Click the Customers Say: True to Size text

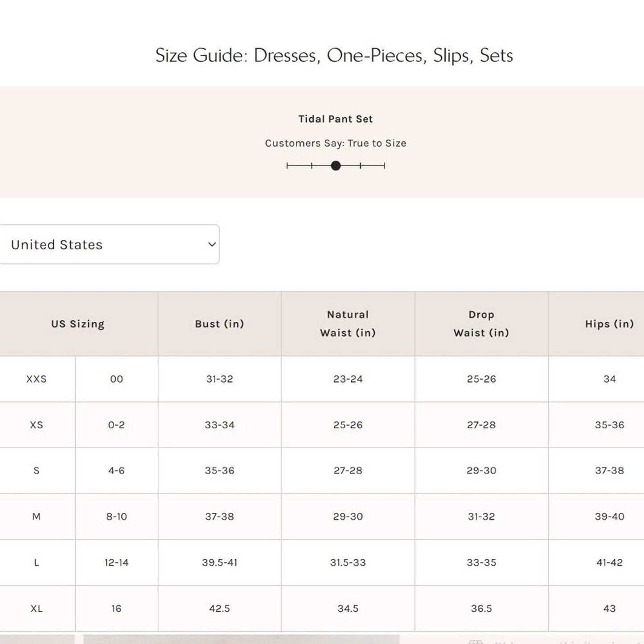[335, 144]
